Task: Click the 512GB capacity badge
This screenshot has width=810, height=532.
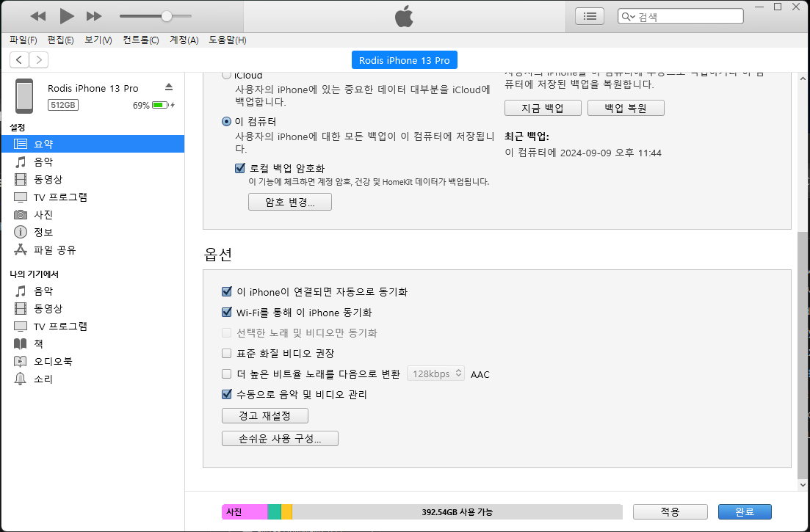Action: click(x=63, y=105)
